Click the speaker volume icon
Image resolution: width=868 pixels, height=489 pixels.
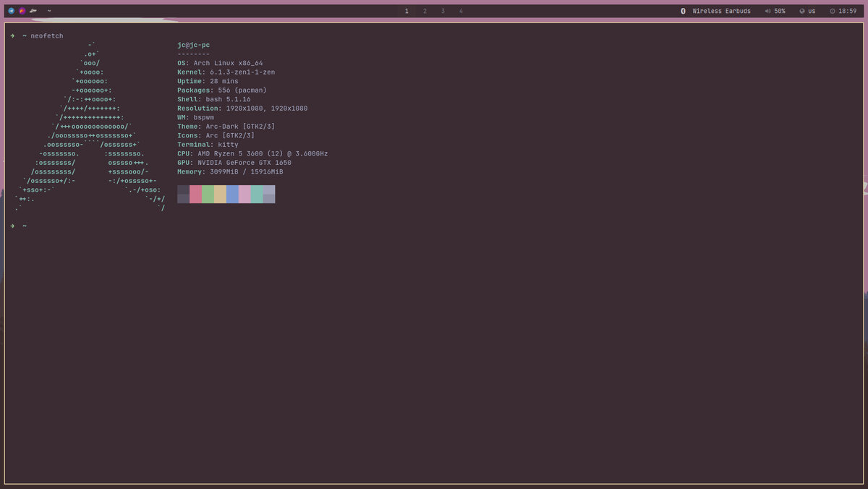point(767,11)
